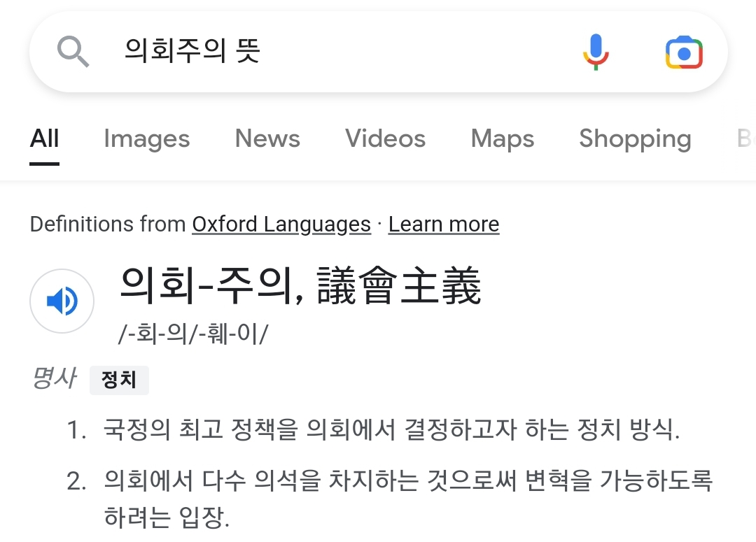
Task: Click the cut-off tab after Shopping
Action: pyautogui.click(x=745, y=138)
